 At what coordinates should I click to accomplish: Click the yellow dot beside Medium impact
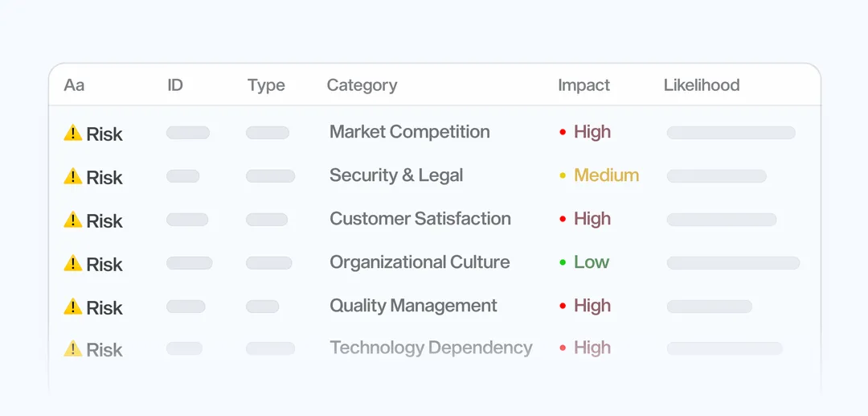click(x=563, y=176)
